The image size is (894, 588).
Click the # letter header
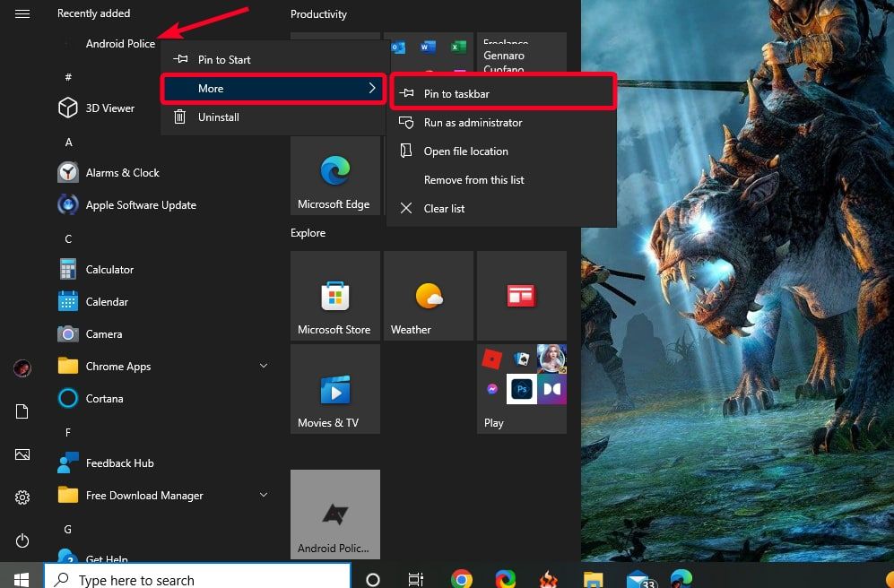click(x=68, y=77)
